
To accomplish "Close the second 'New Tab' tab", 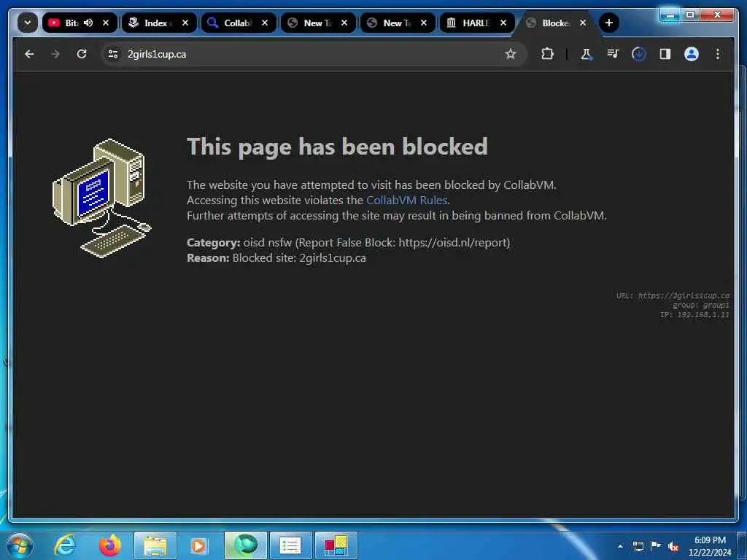I will (x=424, y=23).
